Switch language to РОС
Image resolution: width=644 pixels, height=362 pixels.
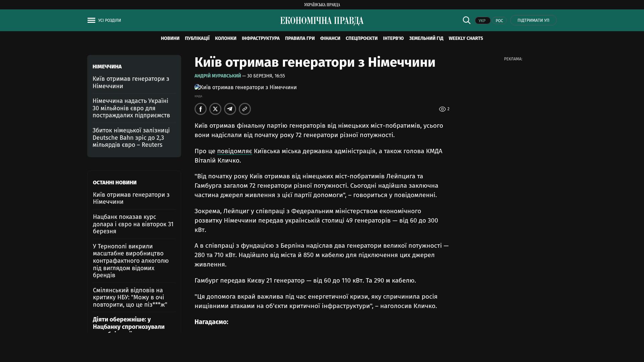pyautogui.click(x=499, y=20)
